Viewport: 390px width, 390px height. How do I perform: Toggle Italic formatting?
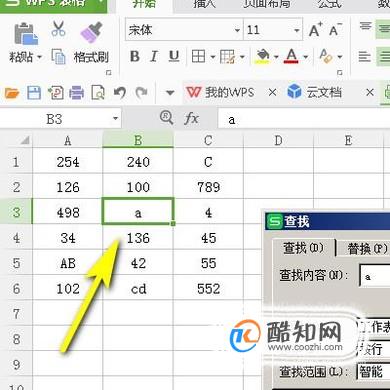(x=154, y=57)
